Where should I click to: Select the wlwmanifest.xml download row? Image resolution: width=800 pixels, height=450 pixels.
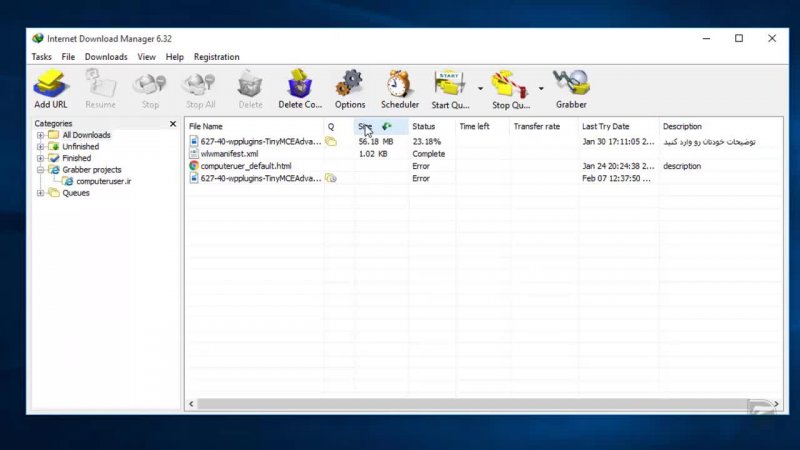pos(230,154)
